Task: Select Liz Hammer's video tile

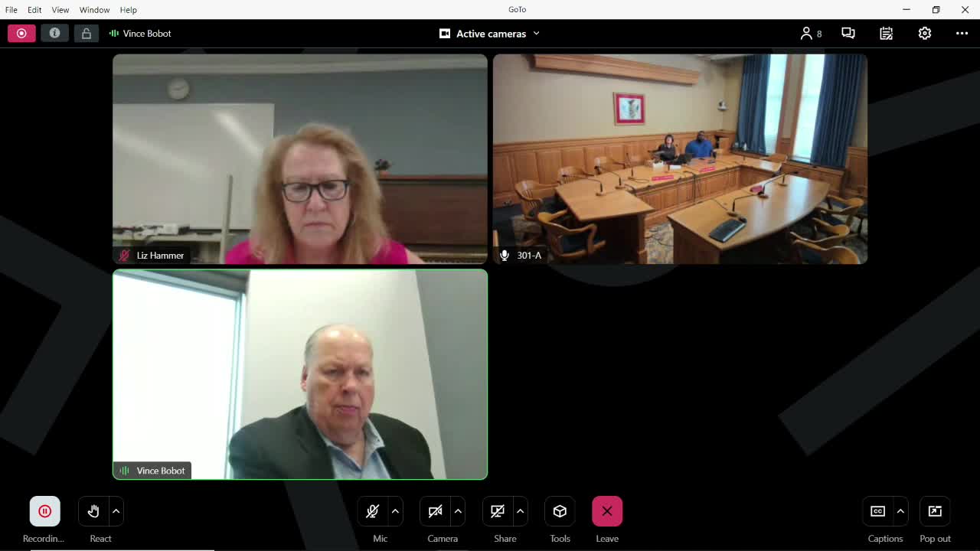Action: 300,159
